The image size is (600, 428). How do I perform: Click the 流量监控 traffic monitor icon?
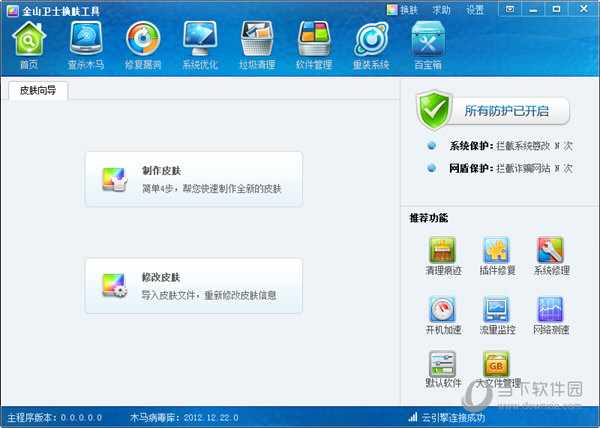click(x=496, y=309)
